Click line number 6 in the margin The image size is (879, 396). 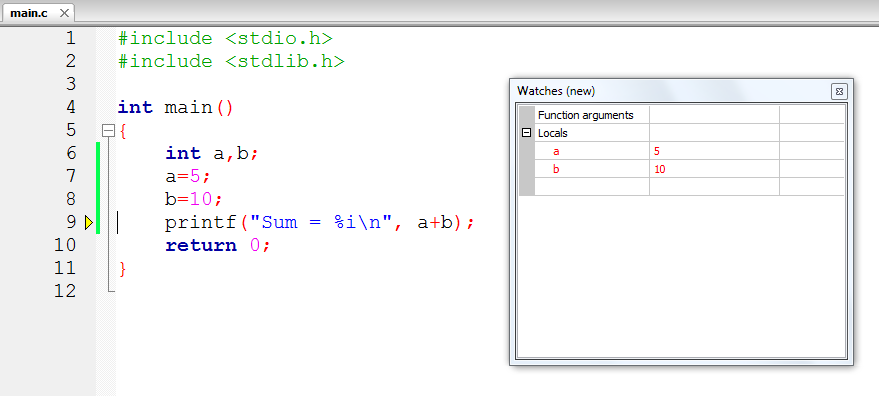70,153
